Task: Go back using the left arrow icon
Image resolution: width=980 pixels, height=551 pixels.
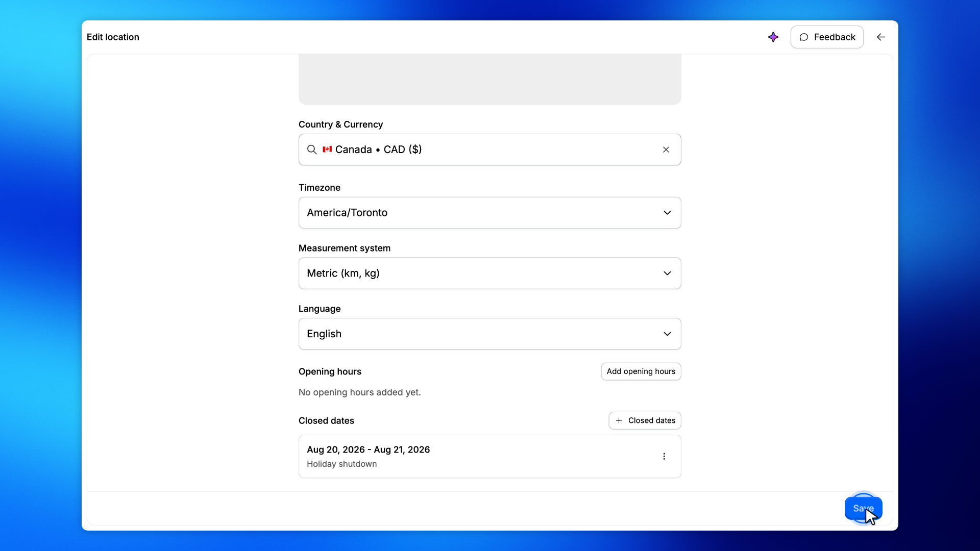Action: click(881, 37)
